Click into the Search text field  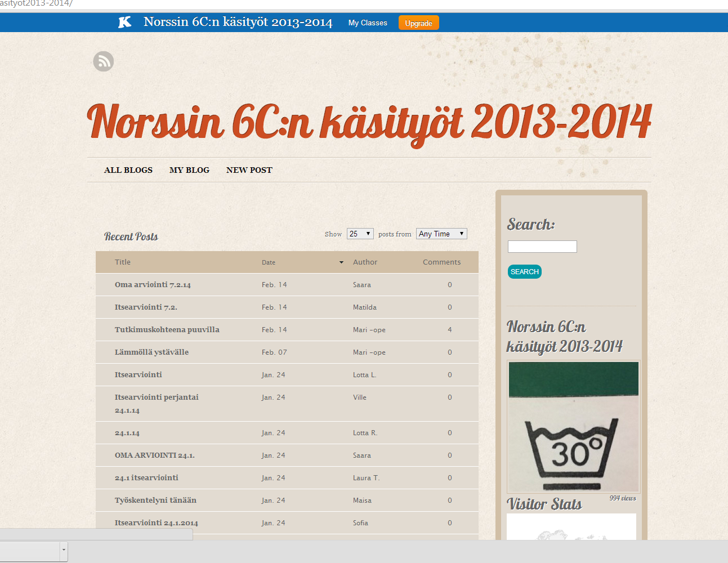click(x=542, y=247)
